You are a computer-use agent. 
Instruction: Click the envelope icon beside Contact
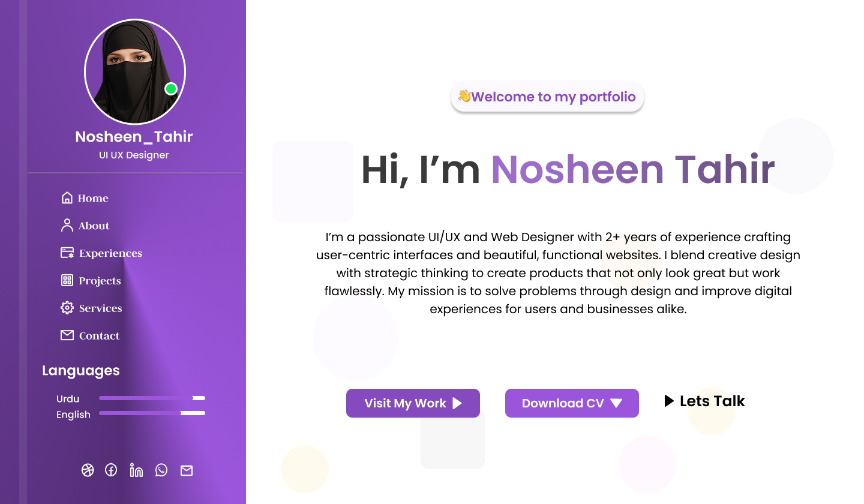point(67,335)
